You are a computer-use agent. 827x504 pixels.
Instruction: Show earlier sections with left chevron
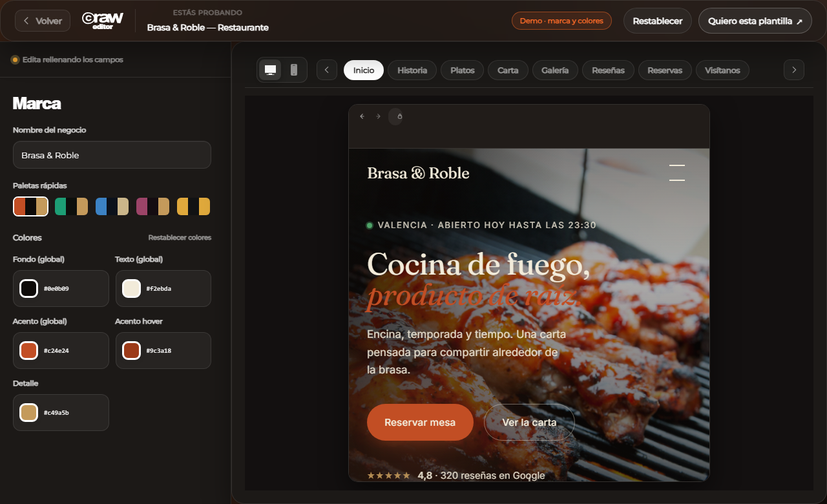(327, 70)
